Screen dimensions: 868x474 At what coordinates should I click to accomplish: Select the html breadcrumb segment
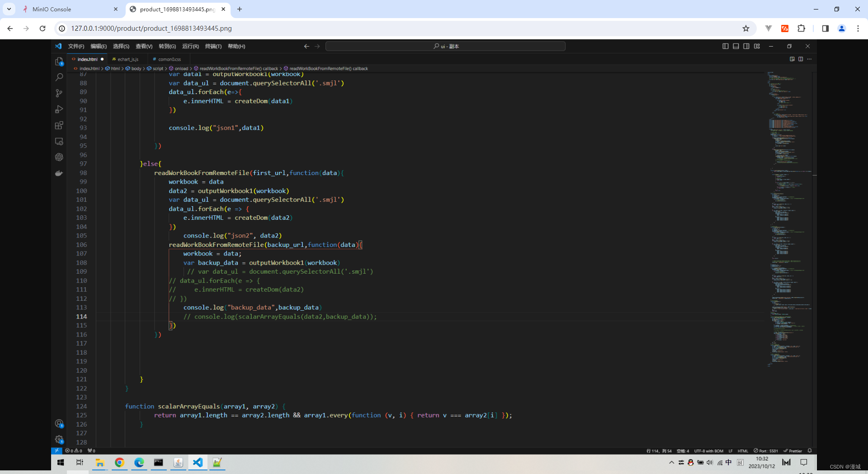(x=113, y=69)
